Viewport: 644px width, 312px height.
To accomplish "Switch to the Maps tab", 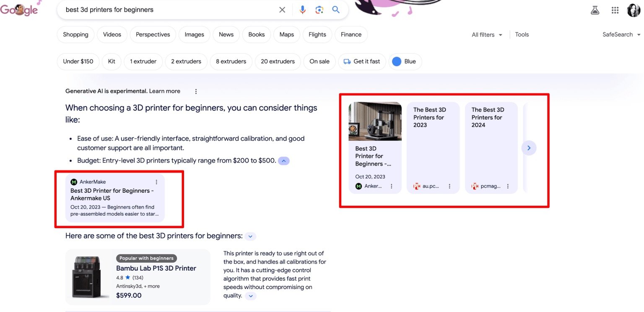I will 287,35.
